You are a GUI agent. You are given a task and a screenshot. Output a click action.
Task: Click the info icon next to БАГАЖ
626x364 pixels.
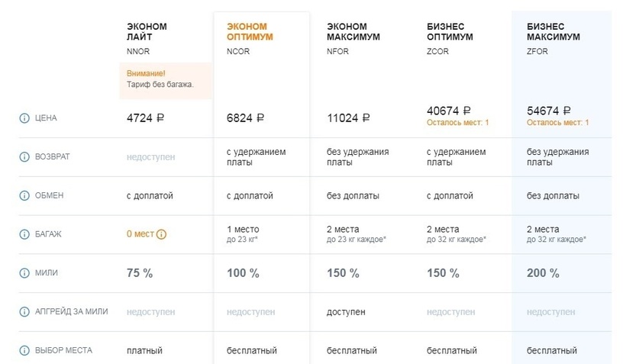[x=24, y=234]
